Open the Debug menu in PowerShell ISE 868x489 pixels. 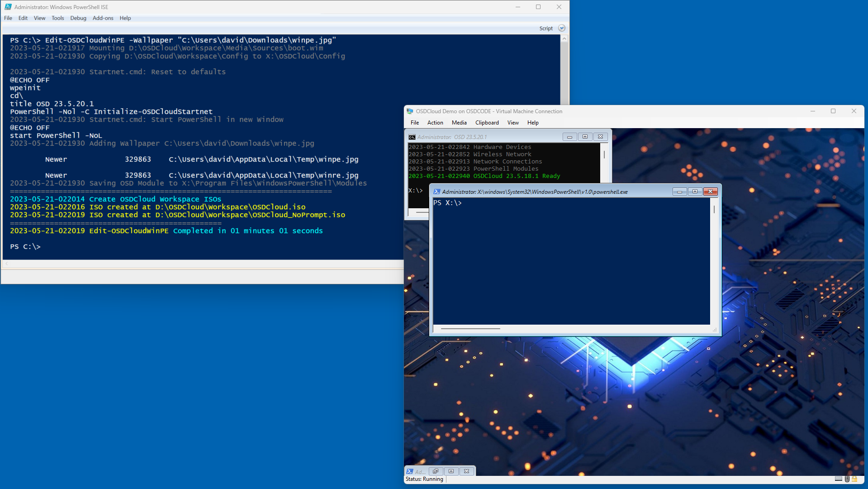tap(78, 18)
